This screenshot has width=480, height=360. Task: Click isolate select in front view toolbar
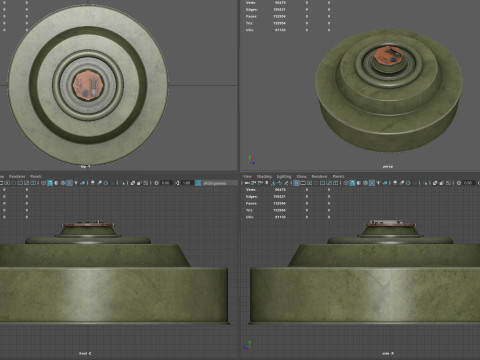[123, 183]
